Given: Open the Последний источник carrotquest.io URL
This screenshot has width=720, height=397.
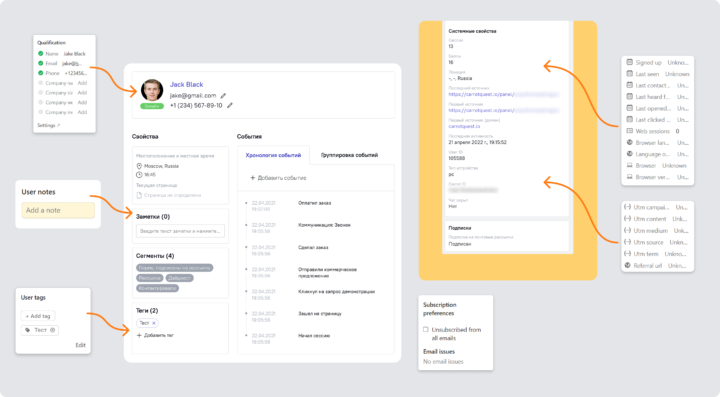Looking at the screenshot, I should (504, 95).
